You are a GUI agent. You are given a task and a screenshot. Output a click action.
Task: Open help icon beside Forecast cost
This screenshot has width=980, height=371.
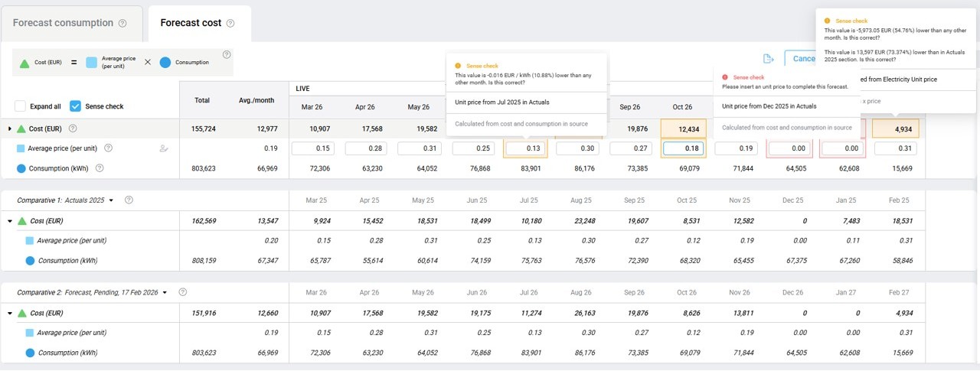click(x=230, y=24)
